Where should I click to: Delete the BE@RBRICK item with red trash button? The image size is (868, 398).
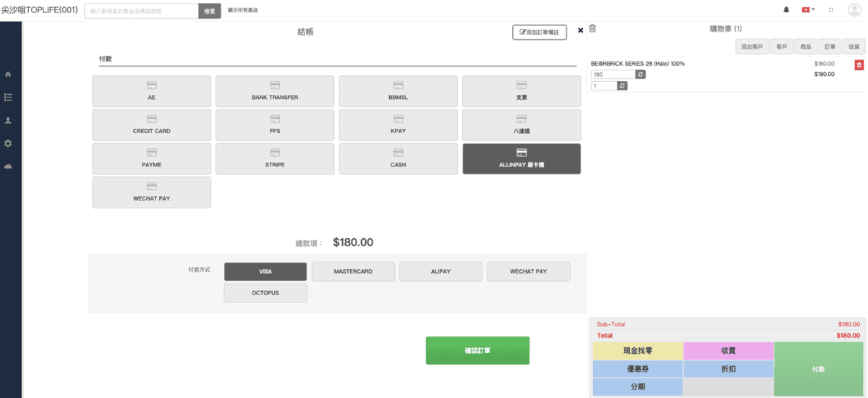[859, 65]
